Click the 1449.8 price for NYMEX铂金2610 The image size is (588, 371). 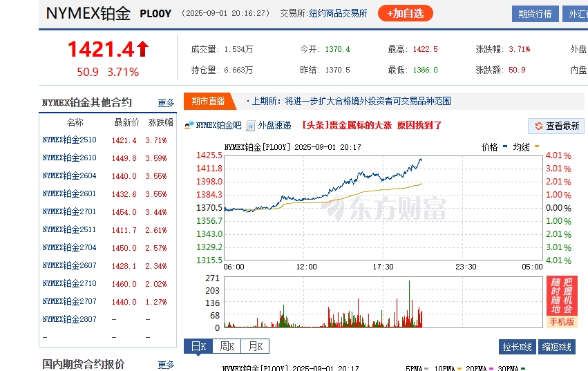pos(124,159)
